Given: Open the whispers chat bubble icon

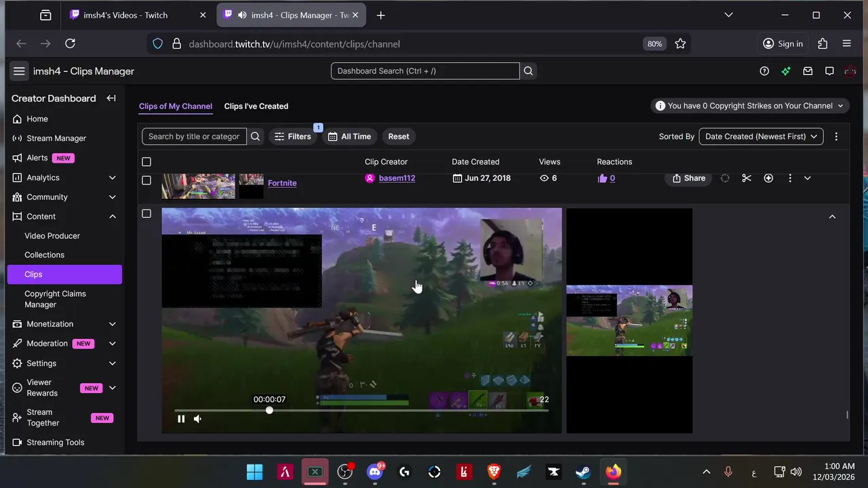Looking at the screenshot, I should 829,71.
